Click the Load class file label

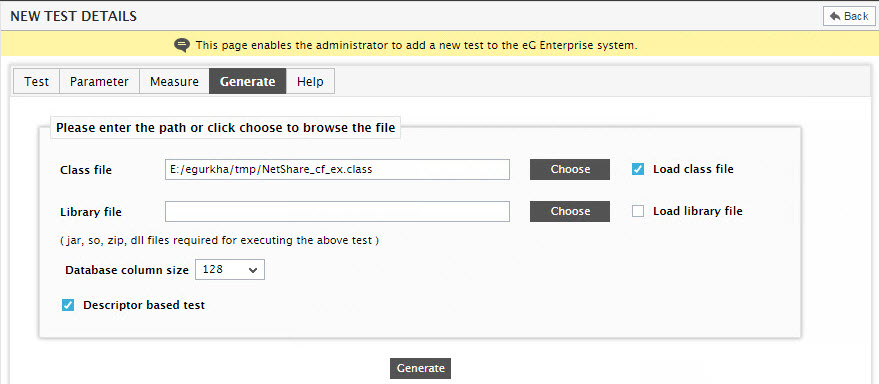(x=693, y=169)
